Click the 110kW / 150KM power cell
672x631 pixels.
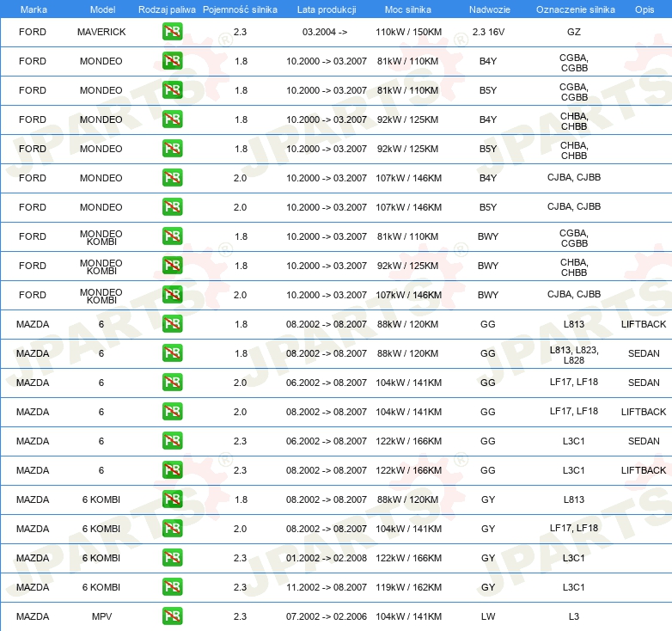(408, 32)
